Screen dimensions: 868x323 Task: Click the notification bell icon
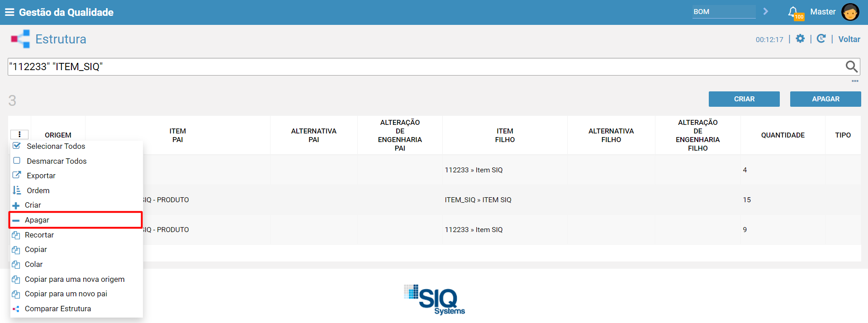coord(793,12)
